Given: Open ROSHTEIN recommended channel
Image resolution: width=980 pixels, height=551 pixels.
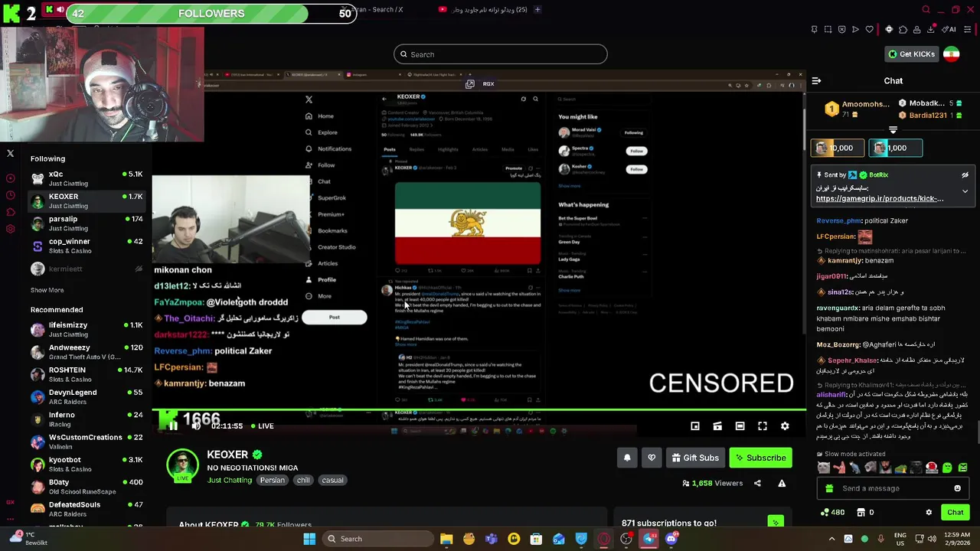Looking at the screenshot, I should [87, 374].
